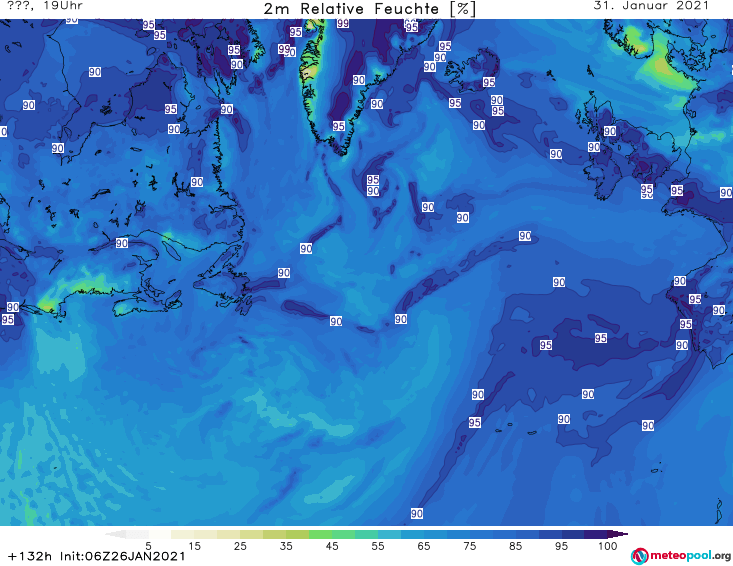Click the legend value 65
Screen dimensions: 733x566
coord(424,546)
